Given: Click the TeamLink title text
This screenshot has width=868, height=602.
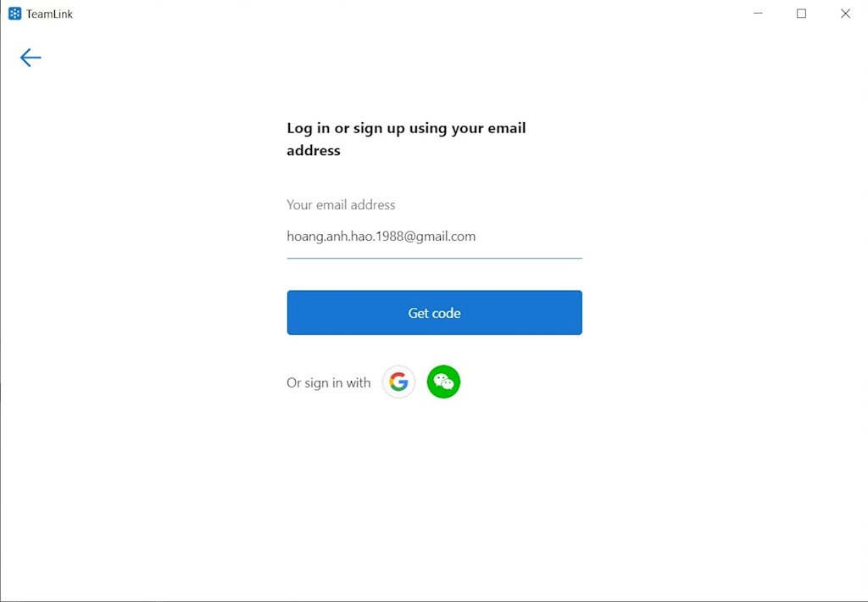Looking at the screenshot, I should (49, 14).
